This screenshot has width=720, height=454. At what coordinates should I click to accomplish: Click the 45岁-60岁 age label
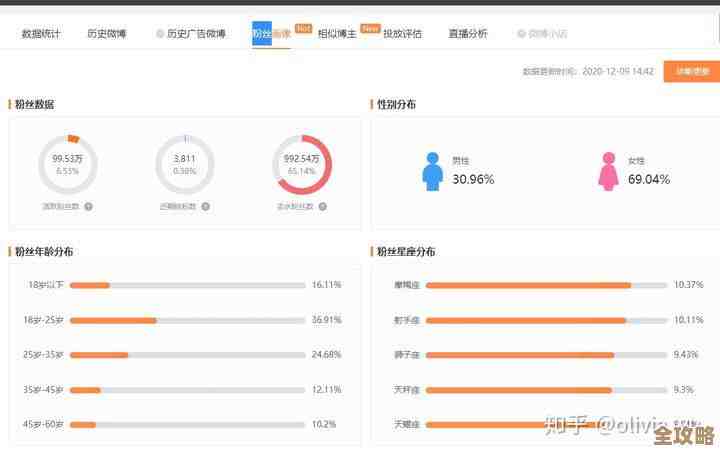pos(43,425)
